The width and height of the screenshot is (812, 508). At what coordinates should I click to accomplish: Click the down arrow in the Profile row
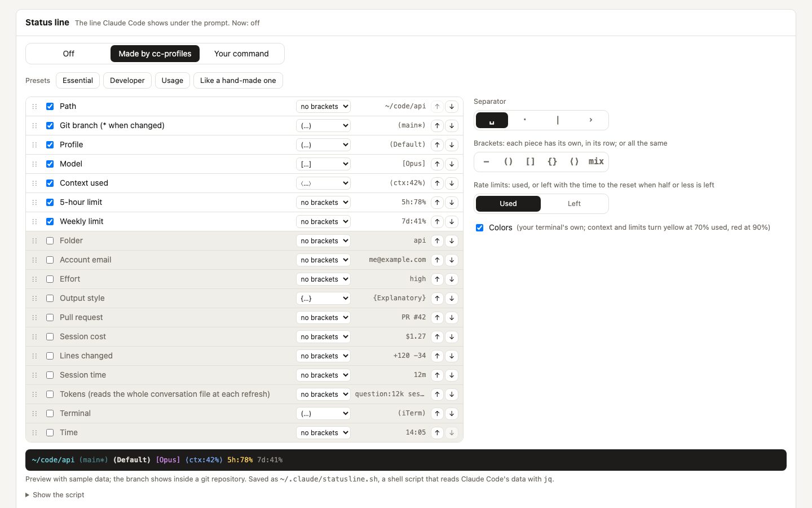[x=452, y=144]
